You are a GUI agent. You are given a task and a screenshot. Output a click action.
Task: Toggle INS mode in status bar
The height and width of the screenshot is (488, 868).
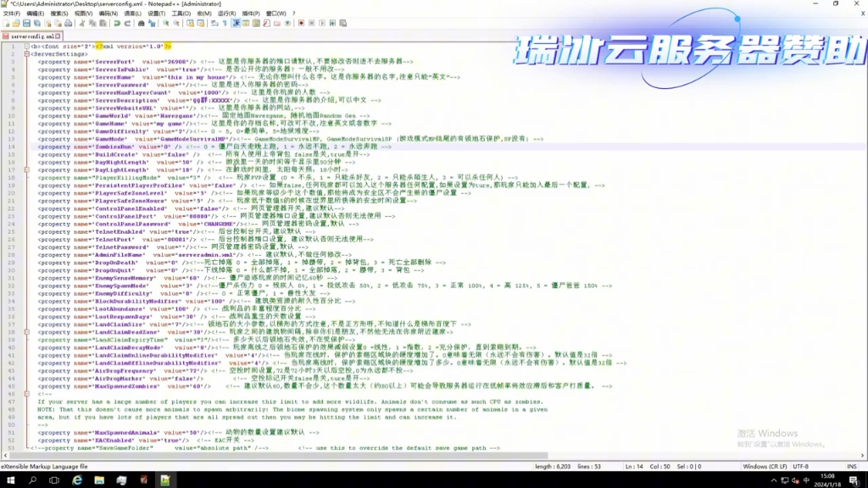pos(851,467)
